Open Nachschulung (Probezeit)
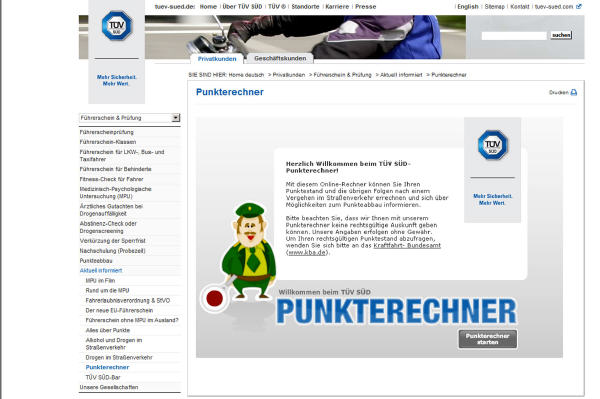This screenshot has width=600, height=399. click(x=112, y=251)
